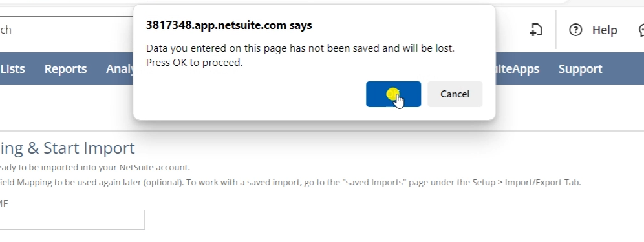Open the Reports navigation menu
Viewport: 644px width, 242px height.
click(x=65, y=68)
